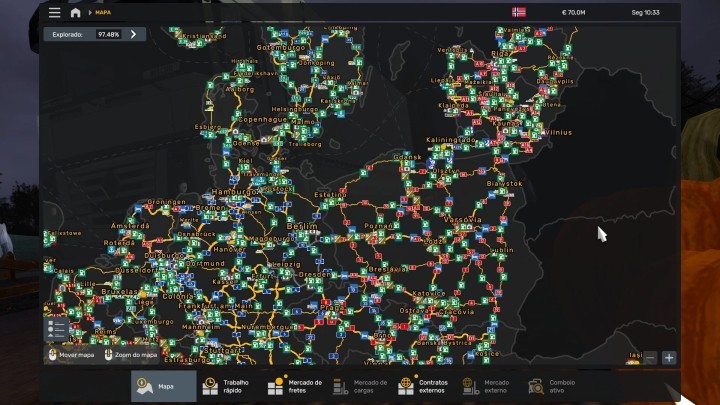
Task: Click the Mover mapa mouse hint
Action: (x=71, y=355)
